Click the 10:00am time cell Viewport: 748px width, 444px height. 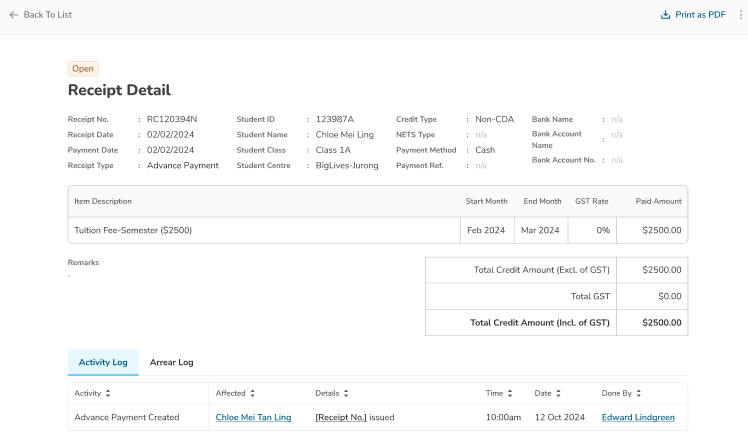coord(503,417)
